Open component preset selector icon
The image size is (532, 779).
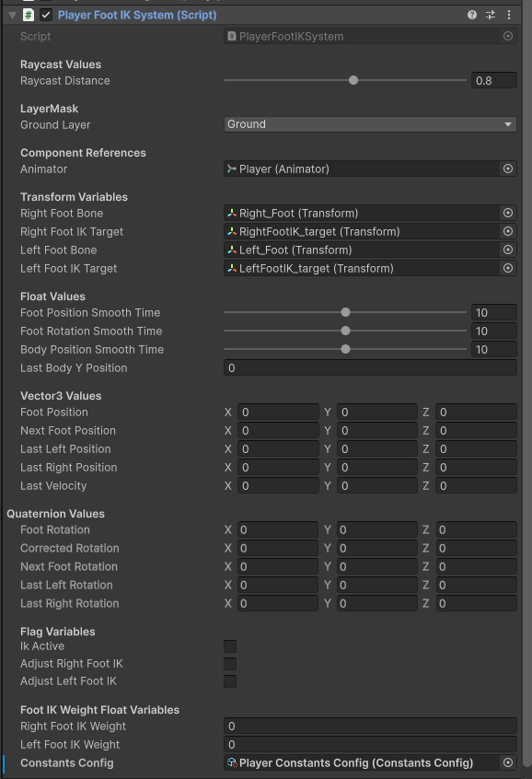coord(491,15)
